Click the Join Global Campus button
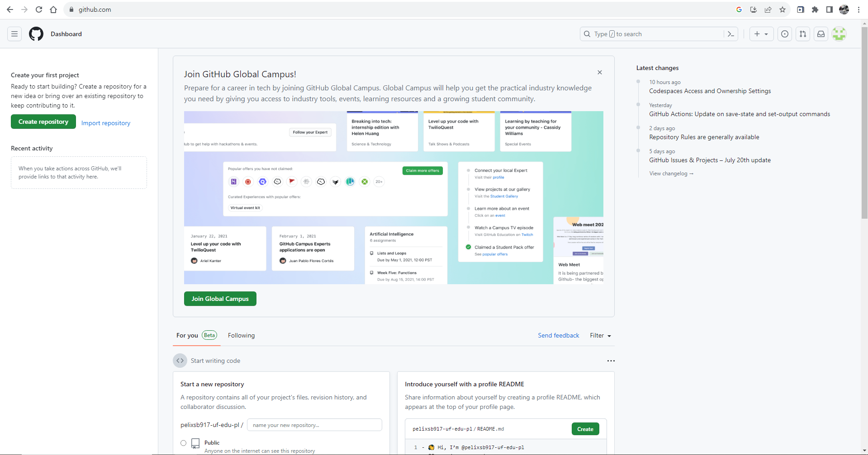This screenshot has width=868, height=455. pos(220,299)
